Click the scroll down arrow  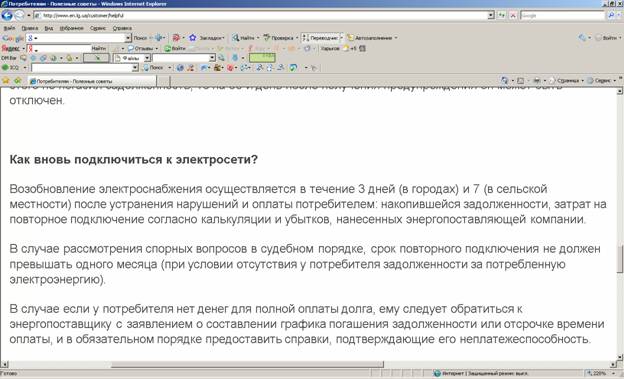(620, 357)
